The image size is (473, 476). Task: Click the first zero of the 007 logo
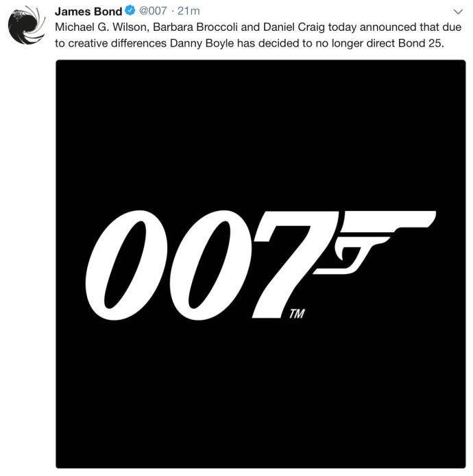(125, 265)
